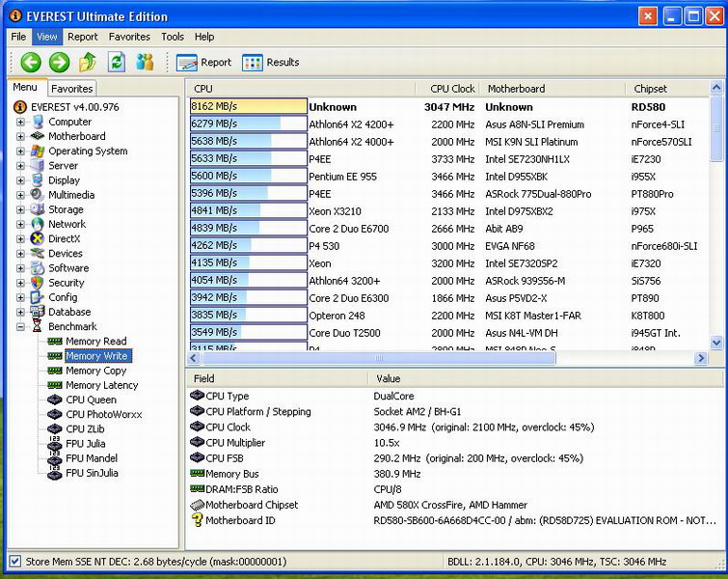The image size is (728, 579).
Task: Switch to the Favorites tab
Action: click(72, 88)
